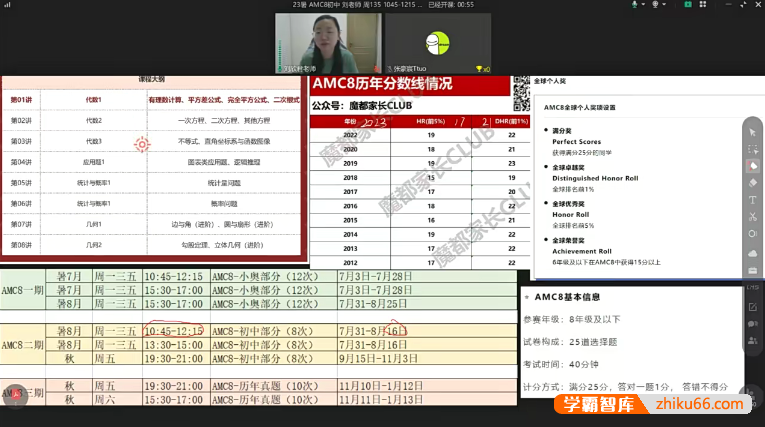
Task: Click the 2019 year cell
Action: click(350, 163)
